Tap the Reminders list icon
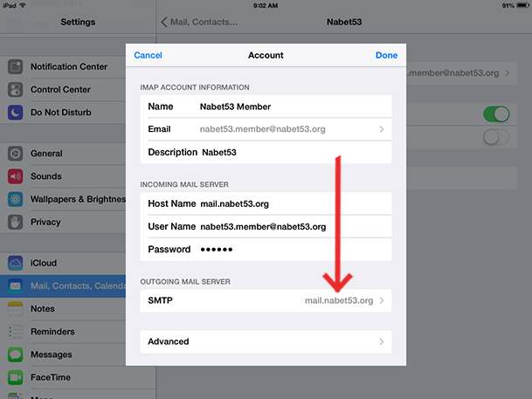Screen dimensions: 532x399 point(15,332)
